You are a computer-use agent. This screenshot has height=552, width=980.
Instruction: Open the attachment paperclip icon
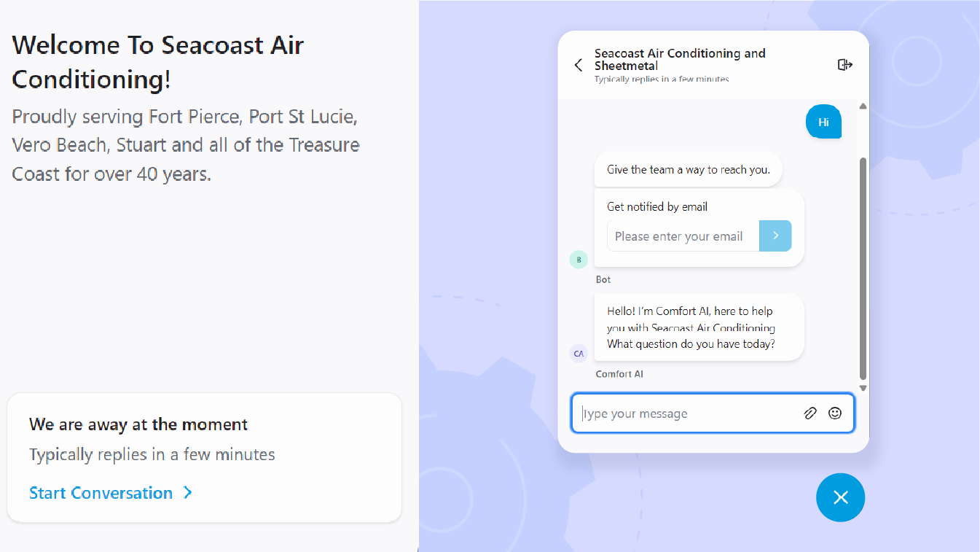[x=810, y=413]
